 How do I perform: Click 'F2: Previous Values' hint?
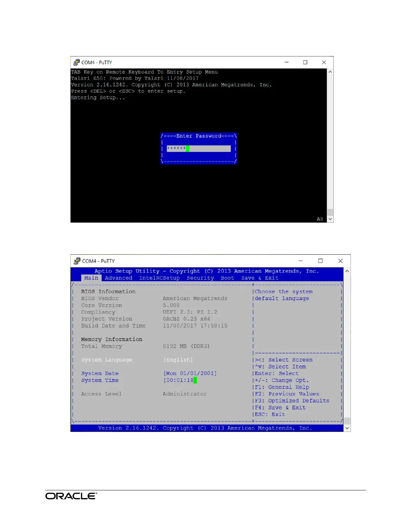coord(287,394)
